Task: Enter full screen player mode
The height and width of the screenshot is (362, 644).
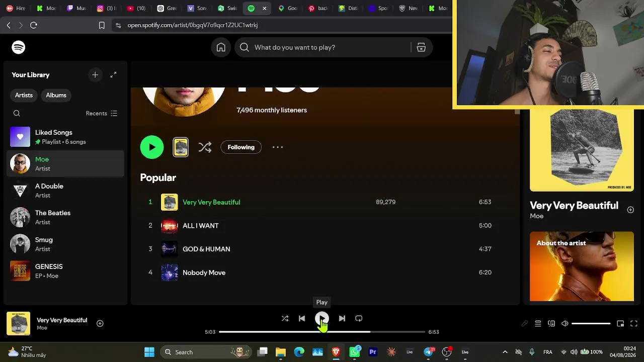Action: point(634,324)
